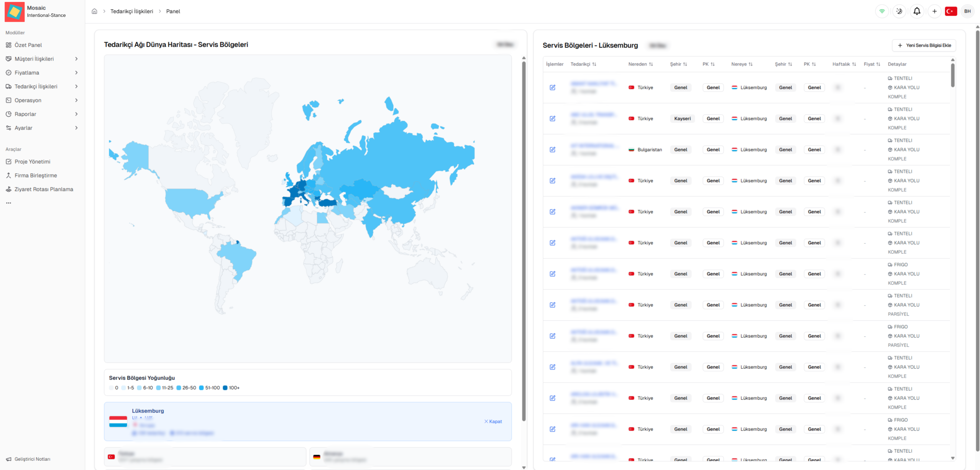Image resolution: width=980 pixels, height=470 pixels.
Task: Check the wifi connection status icon
Action: pyautogui.click(x=882, y=11)
